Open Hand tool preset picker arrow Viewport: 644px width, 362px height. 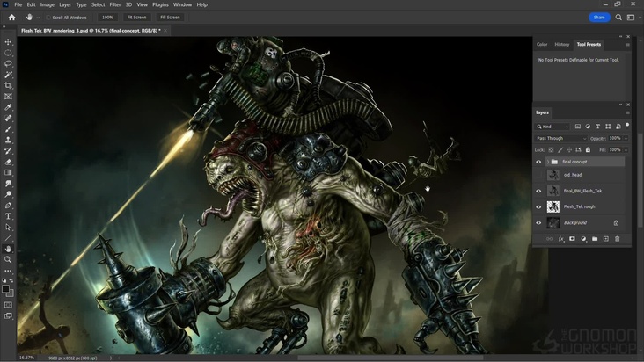point(38,18)
